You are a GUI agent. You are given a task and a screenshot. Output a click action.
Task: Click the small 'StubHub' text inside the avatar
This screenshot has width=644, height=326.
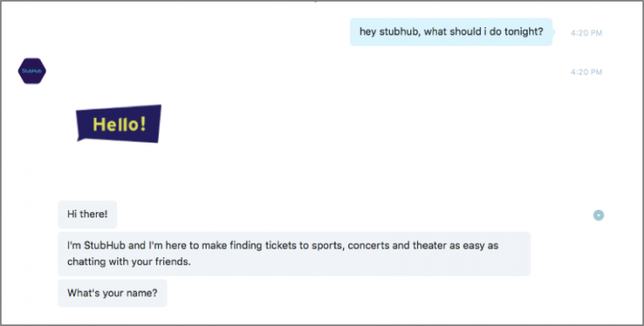coord(31,71)
